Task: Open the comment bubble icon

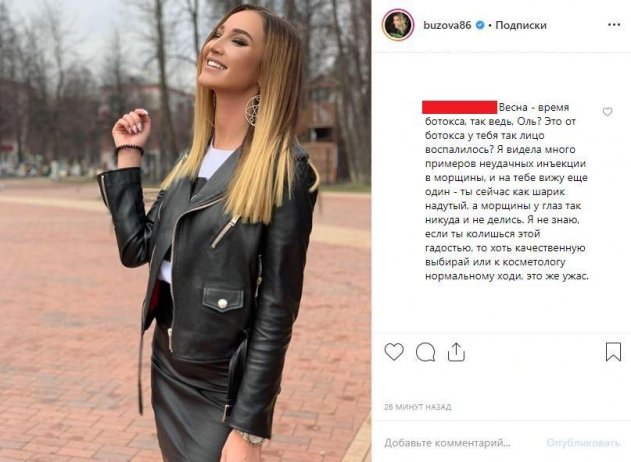Action: coord(425,353)
